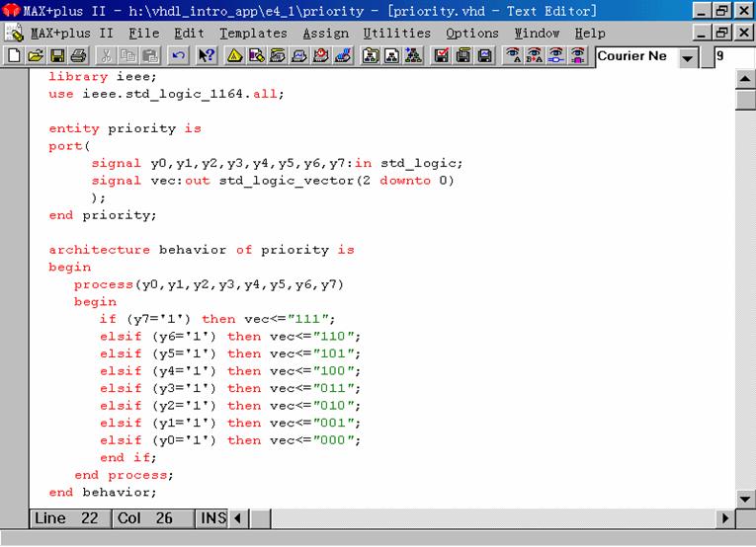Click the font size field showing 9
This screenshot has height=547, width=756.
734,57
